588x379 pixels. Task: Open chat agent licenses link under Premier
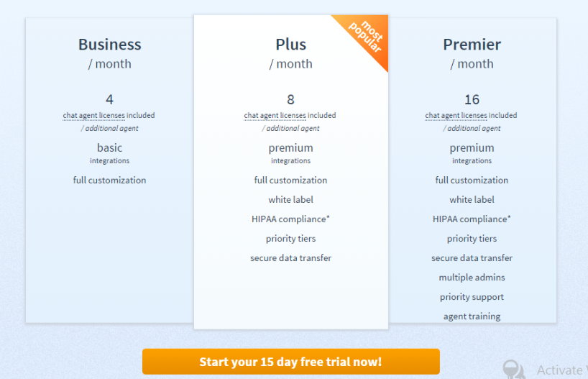[x=456, y=116]
